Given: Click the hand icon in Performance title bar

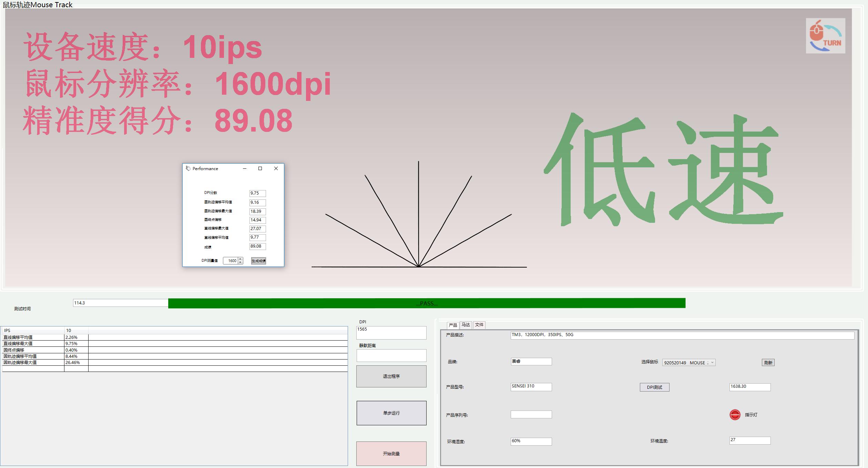Looking at the screenshot, I should click(188, 168).
